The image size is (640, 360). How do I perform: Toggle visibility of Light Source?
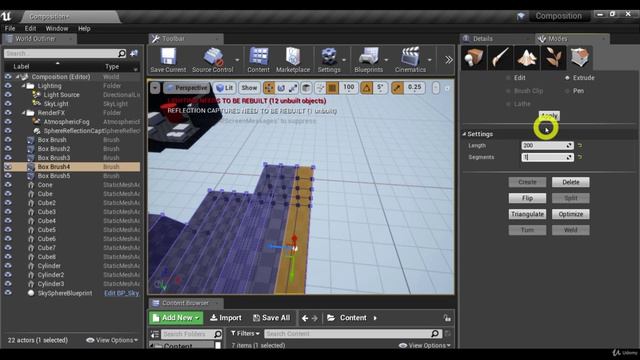8,95
